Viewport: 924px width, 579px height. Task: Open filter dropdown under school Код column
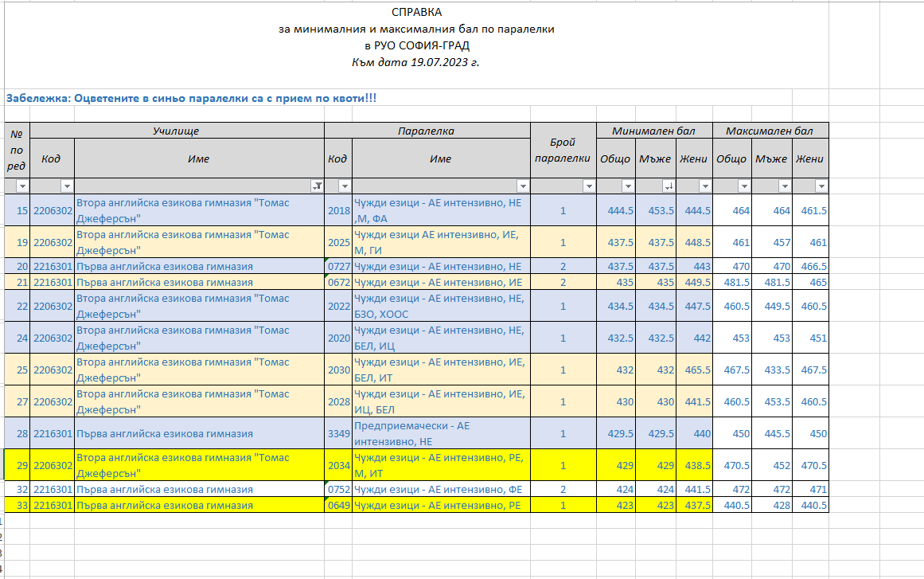click(x=67, y=186)
